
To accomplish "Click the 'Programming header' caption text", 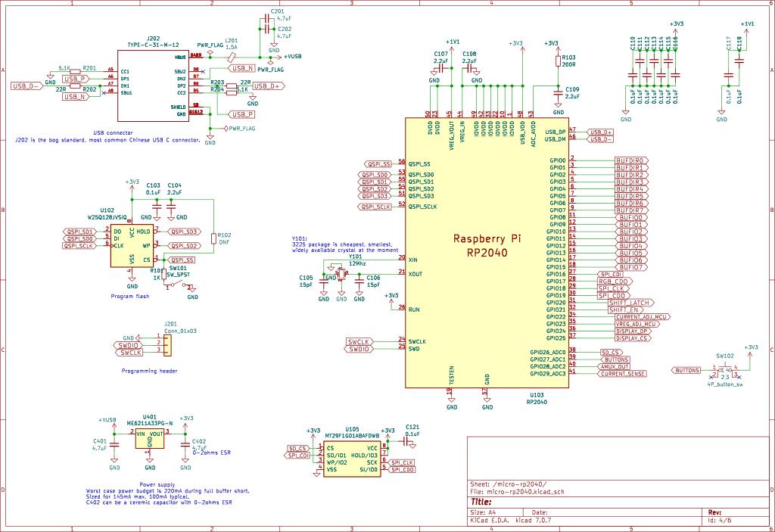I will click(x=149, y=371).
